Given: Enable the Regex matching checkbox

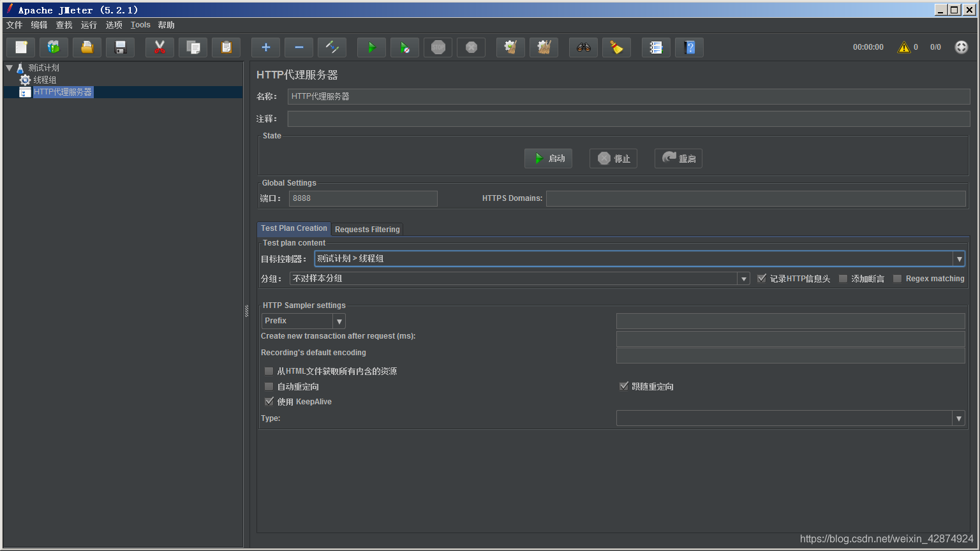Looking at the screenshot, I should (897, 279).
